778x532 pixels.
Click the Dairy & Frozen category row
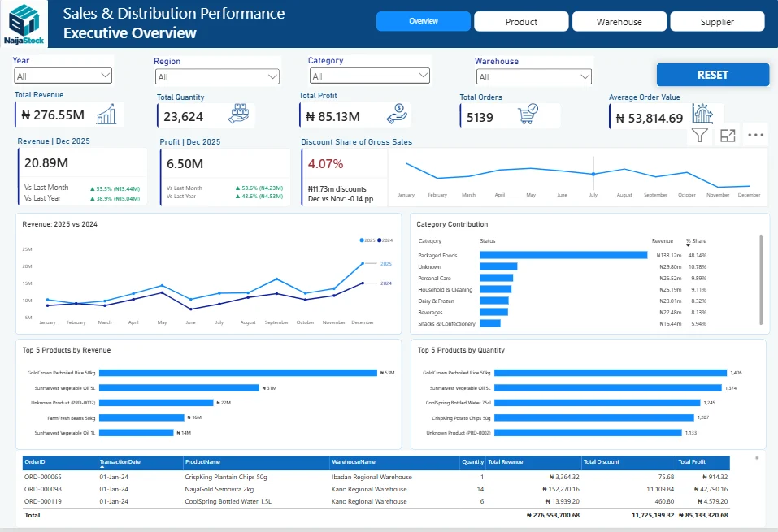click(563, 301)
